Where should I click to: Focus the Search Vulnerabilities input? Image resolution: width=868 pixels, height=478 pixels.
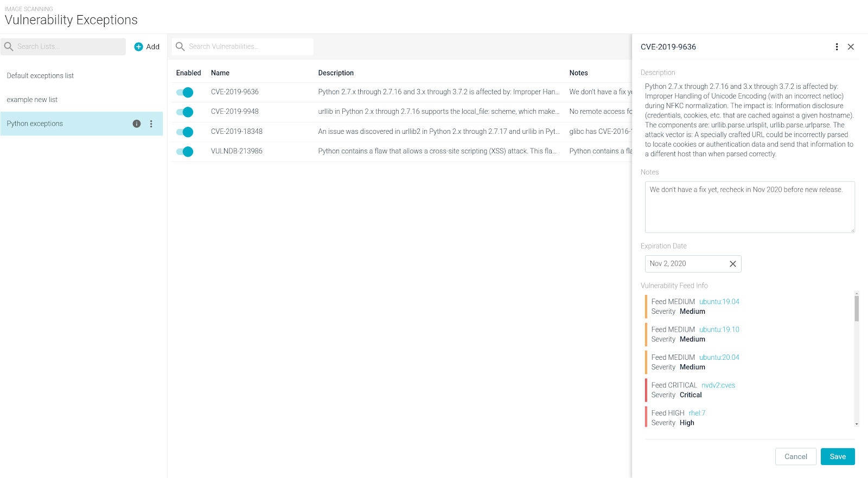(x=242, y=47)
